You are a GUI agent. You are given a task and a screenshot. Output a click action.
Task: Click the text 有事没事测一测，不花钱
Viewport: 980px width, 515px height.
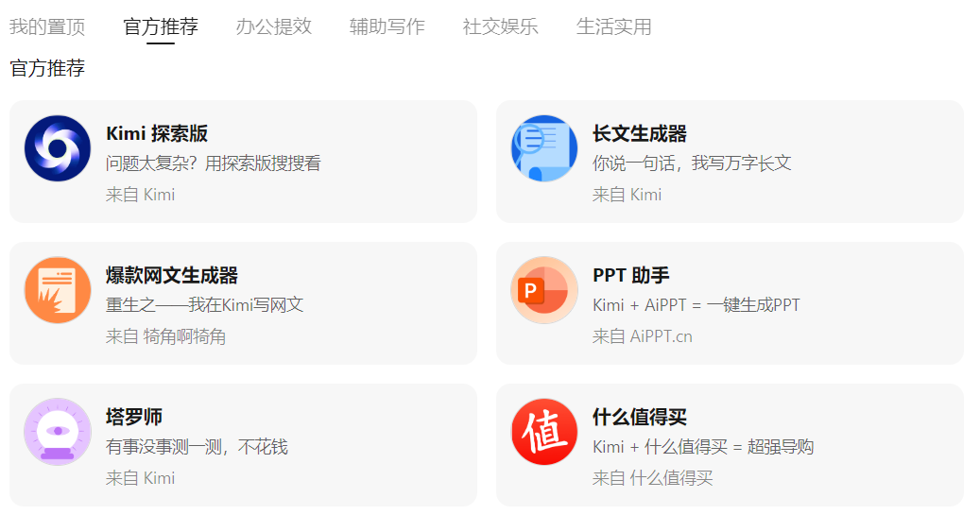coord(197,447)
